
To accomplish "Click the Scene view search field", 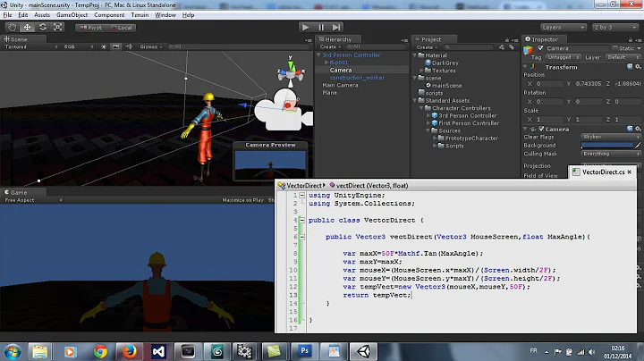I will tap(238, 46).
